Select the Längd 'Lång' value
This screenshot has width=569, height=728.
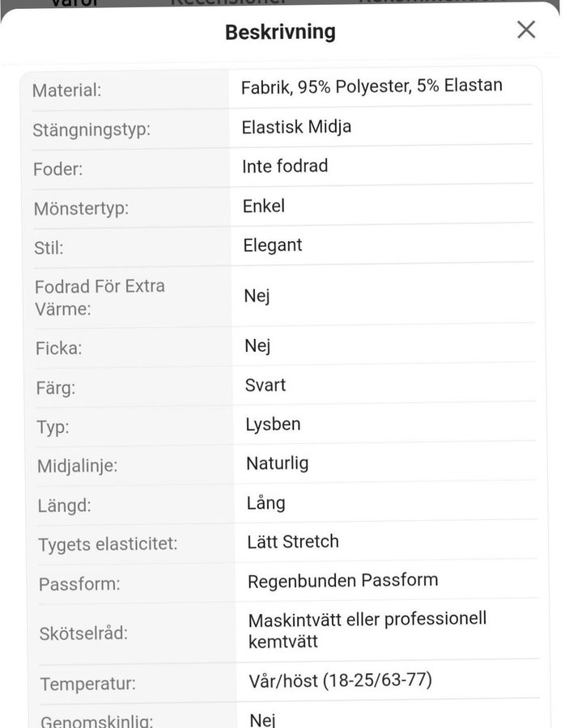point(266,503)
